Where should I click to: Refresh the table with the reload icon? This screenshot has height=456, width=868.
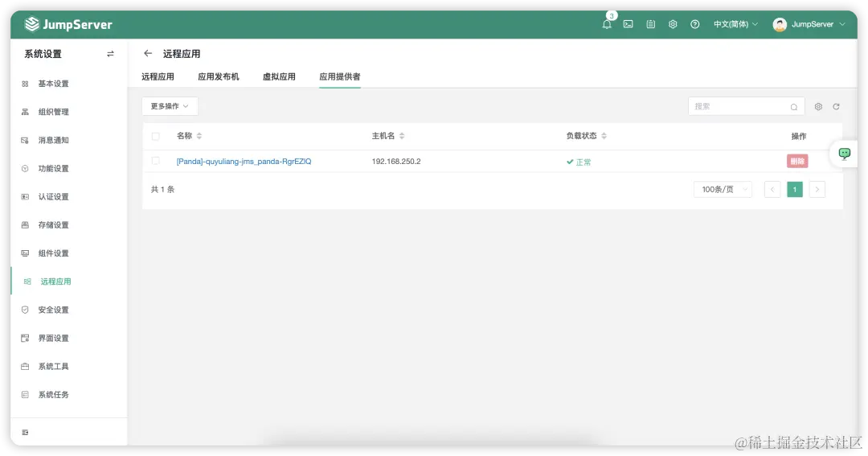click(x=836, y=106)
